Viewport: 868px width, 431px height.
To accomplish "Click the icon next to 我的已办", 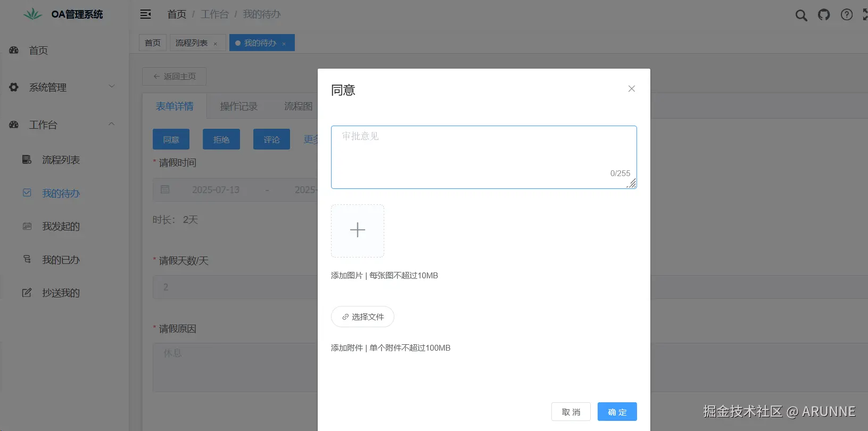I will click(27, 259).
